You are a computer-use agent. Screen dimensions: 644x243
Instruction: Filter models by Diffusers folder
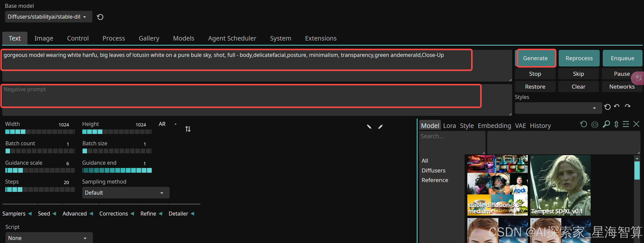point(433,170)
